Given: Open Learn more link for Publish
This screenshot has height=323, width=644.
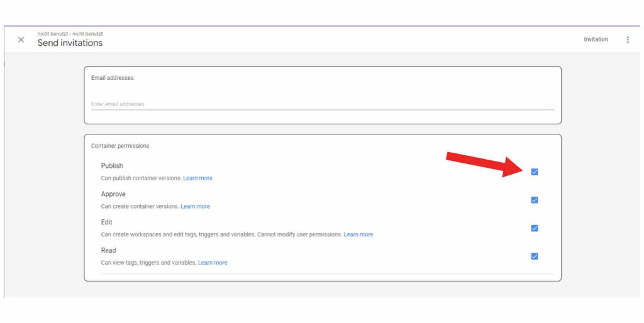Looking at the screenshot, I should (x=197, y=178).
